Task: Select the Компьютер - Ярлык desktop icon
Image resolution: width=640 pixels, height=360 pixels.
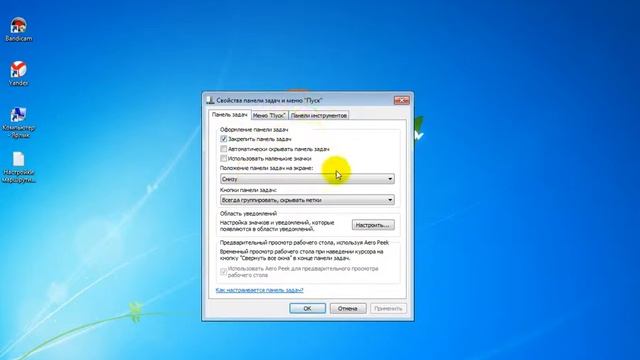Action: point(18,122)
